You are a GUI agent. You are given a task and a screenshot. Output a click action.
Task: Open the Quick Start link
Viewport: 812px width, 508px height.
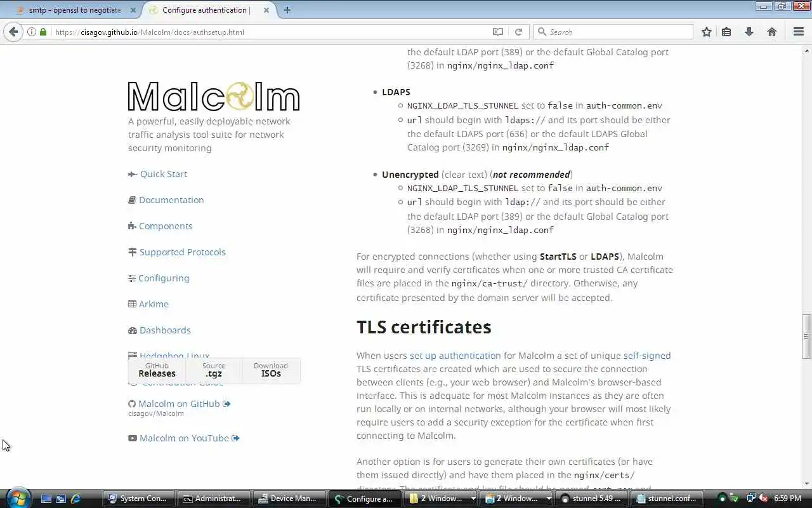coord(164,174)
